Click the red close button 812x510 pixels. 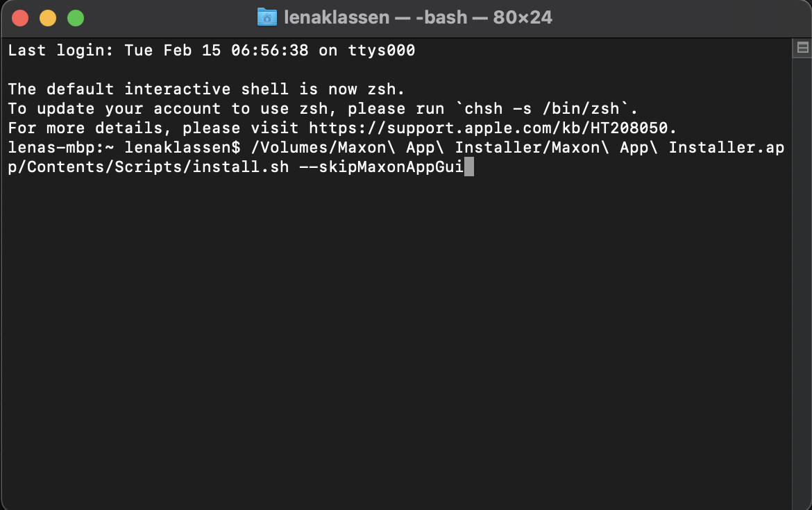pos(20,18)
